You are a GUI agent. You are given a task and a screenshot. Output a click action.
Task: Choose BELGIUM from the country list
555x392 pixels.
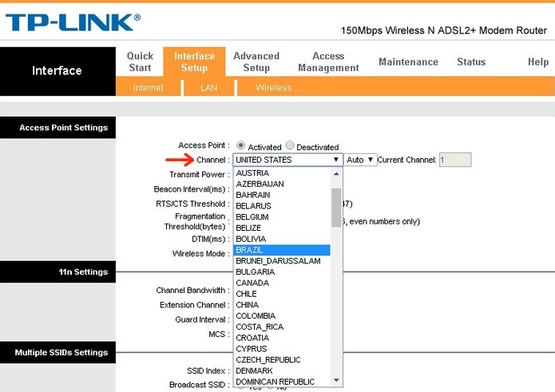click(x=282, y=217)
